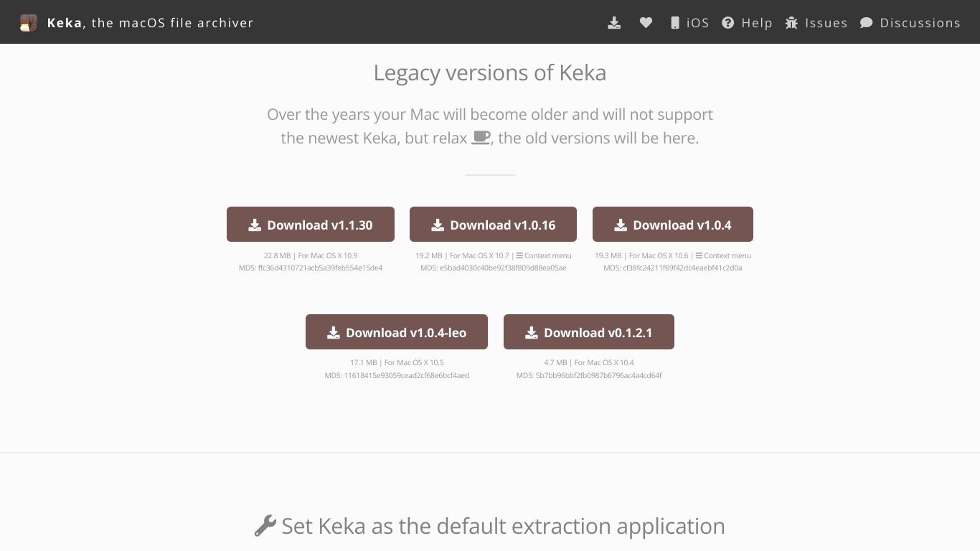This screenshot has width=980, height=551.
Task: Click the Discussions speech bubble icon
Action: tap(867, 23)
